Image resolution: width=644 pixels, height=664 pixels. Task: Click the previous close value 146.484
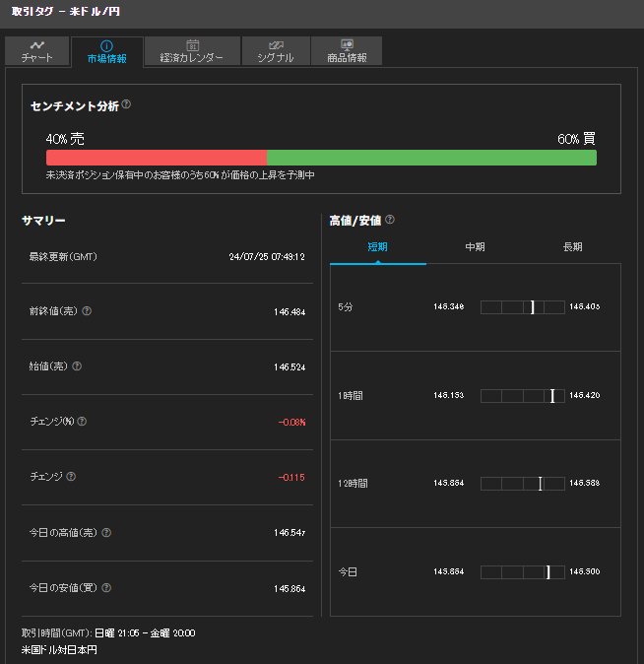(x=290, y=312)
